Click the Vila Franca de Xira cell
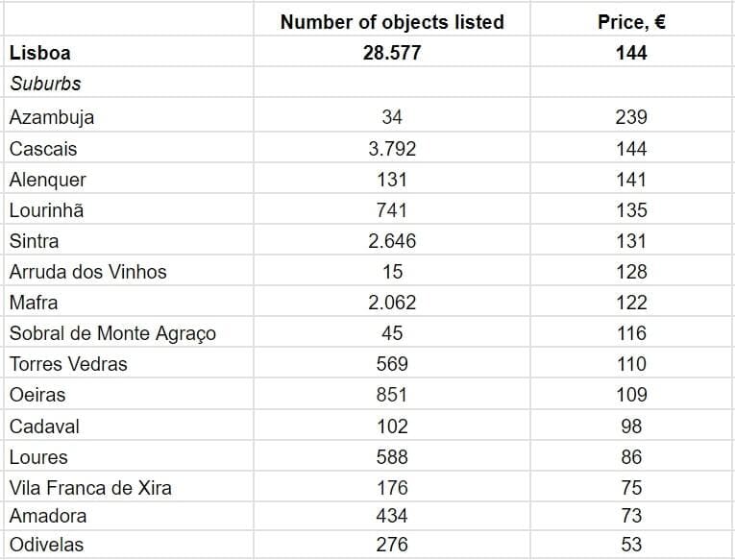 point(90,488)
